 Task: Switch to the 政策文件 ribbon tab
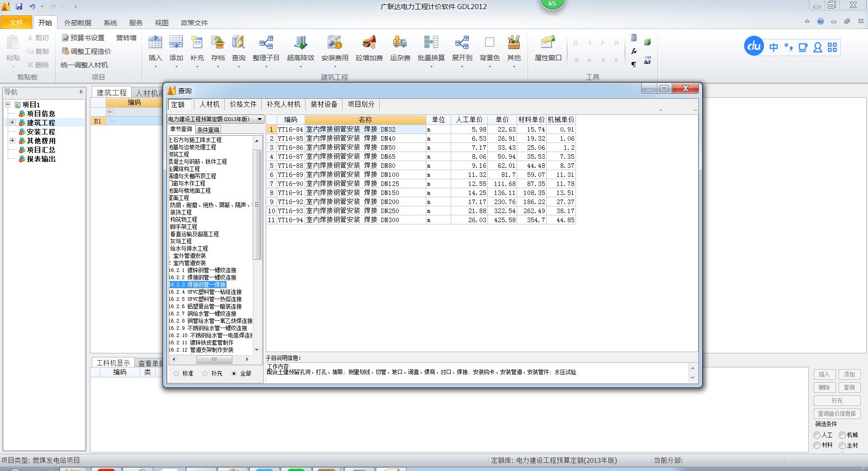click(194, 23)
